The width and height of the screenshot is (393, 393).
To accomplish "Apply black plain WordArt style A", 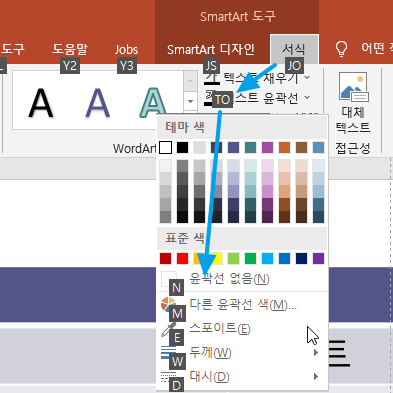I will tap(41, 103).
